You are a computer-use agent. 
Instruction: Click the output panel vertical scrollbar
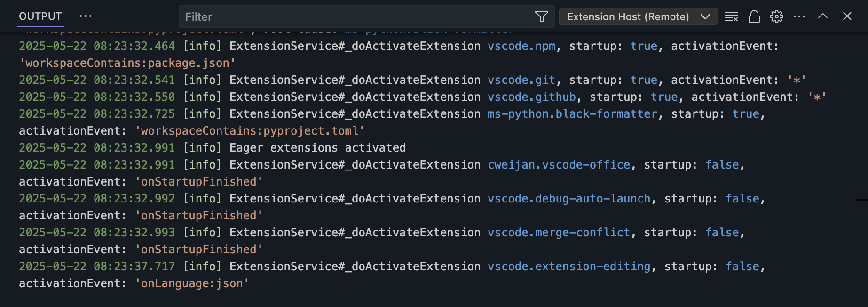(861, 199)
